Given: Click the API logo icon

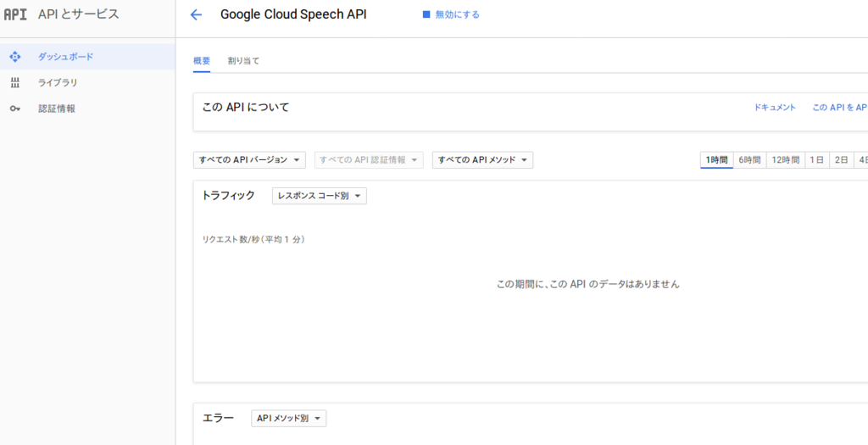Looking at the screenshot, I should [x=15, y=15].
